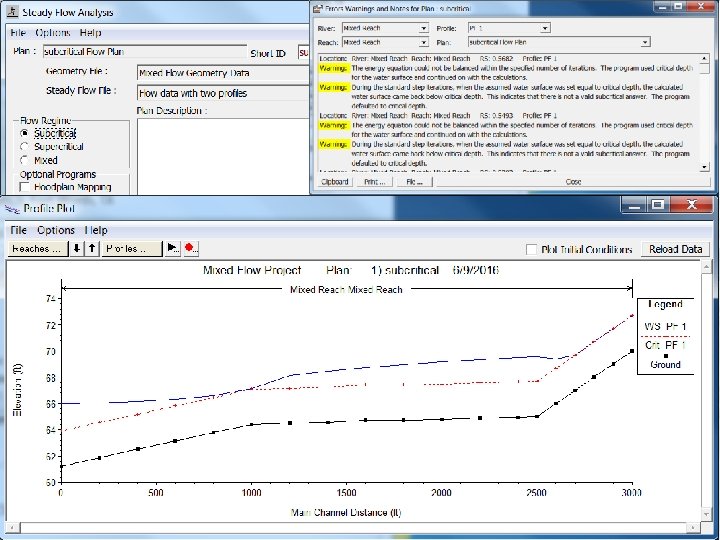Click the Profile Plot vertical scroll up arrow
720x540 pixels.
(707, 267)
